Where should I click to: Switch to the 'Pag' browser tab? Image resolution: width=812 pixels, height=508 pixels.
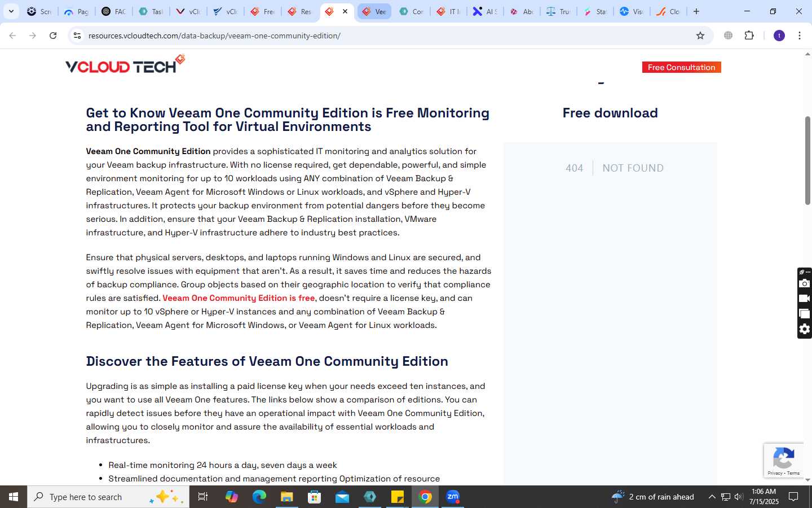pos(76,11)
